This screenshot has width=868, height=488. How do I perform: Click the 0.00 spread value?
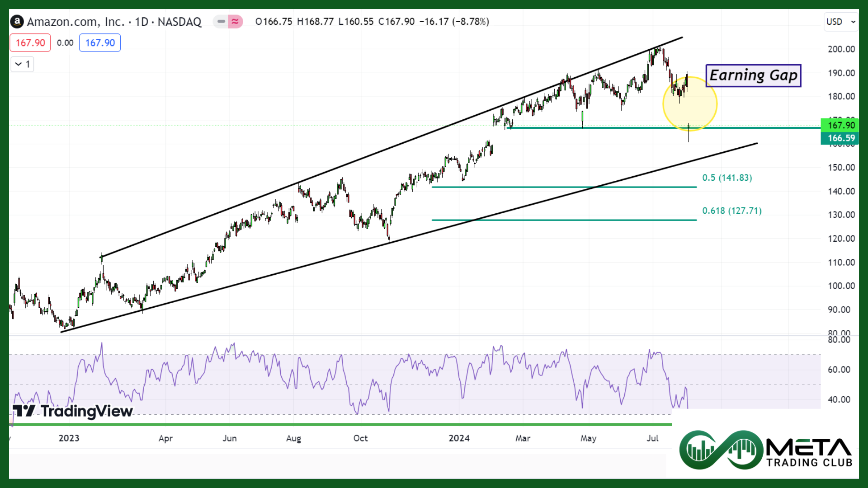tap(65, 43)
